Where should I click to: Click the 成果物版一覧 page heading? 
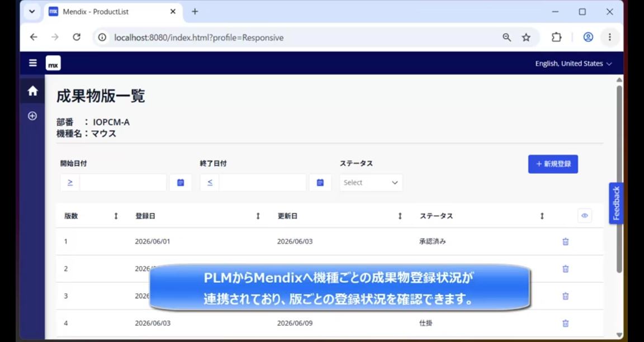click(101, 97)
